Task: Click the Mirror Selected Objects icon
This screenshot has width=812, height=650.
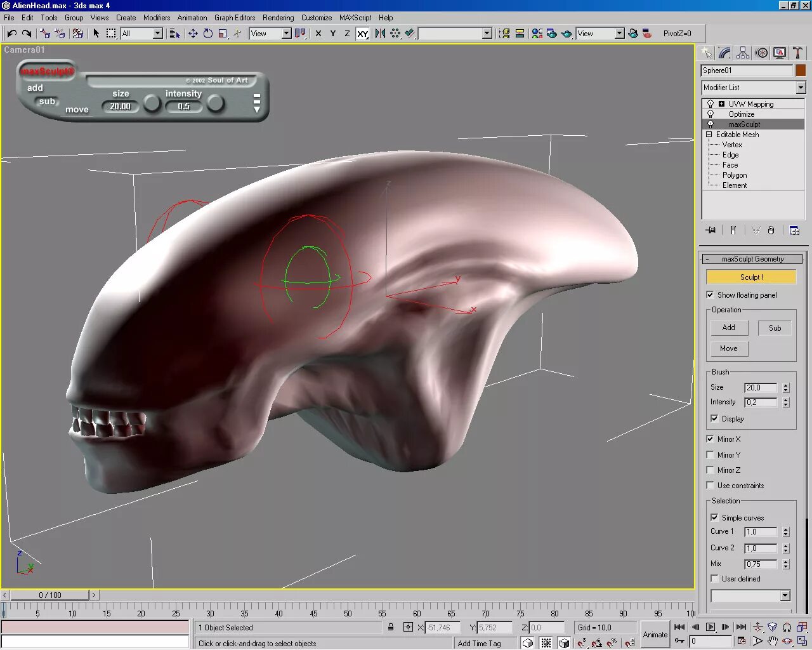Action: (x=380, y=34)
